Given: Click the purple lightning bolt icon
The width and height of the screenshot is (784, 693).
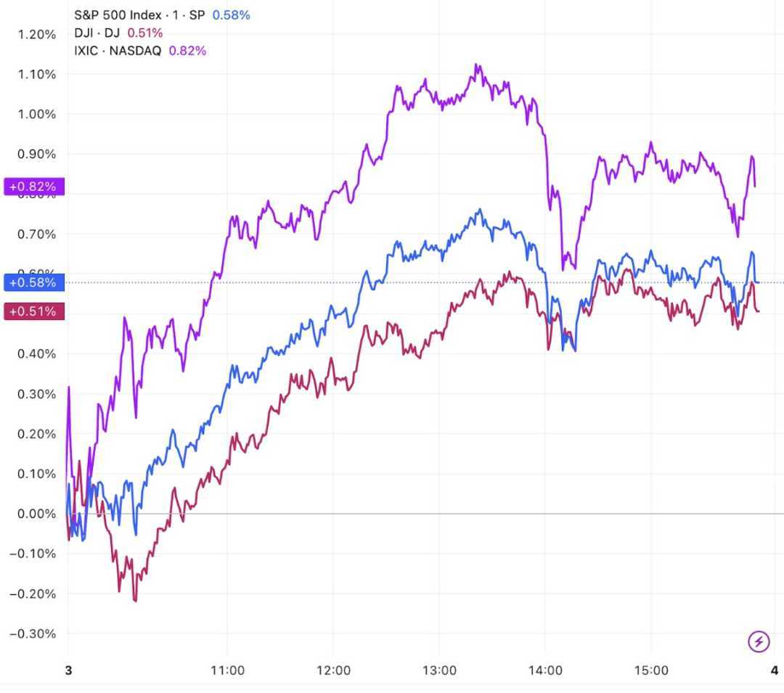Looking at the screenshot, I should [759, 641].
